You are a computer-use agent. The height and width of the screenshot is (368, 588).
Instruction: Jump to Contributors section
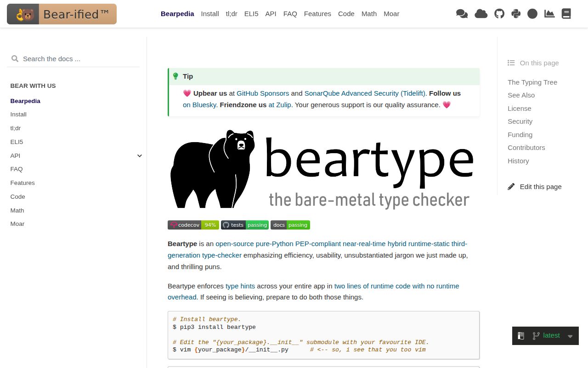pos(526,148)
